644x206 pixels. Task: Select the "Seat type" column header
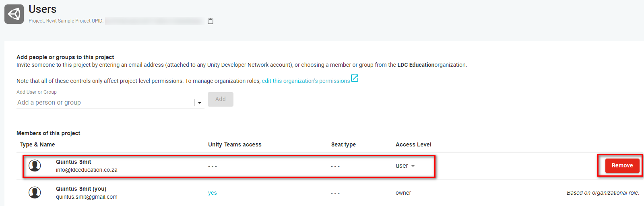(343, 144)
